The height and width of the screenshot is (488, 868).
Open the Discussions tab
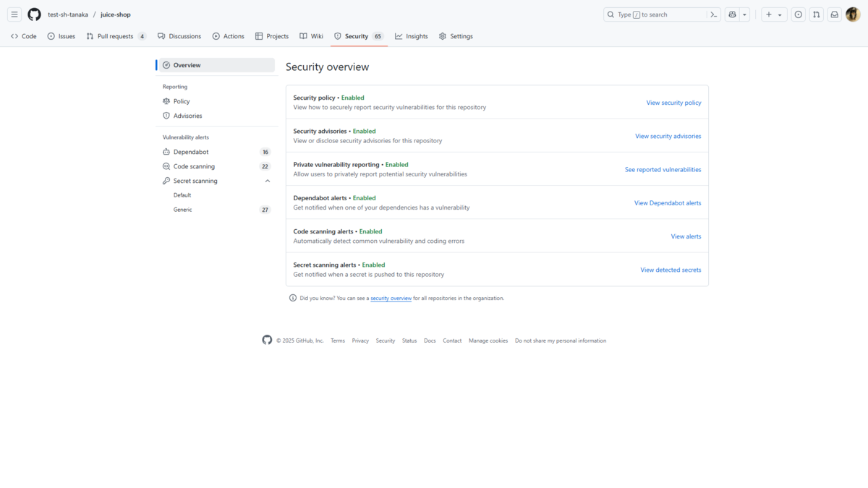click(179, 36)
